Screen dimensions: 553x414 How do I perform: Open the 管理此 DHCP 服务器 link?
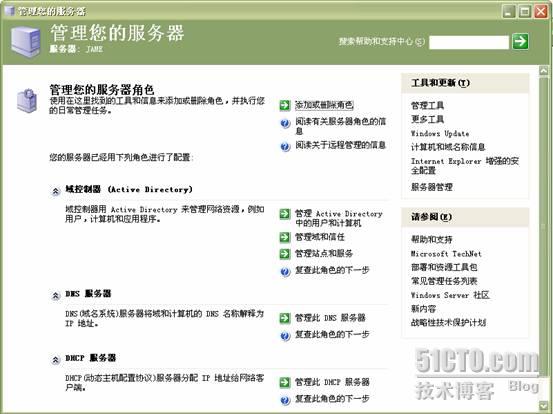[x=332, y=382]
